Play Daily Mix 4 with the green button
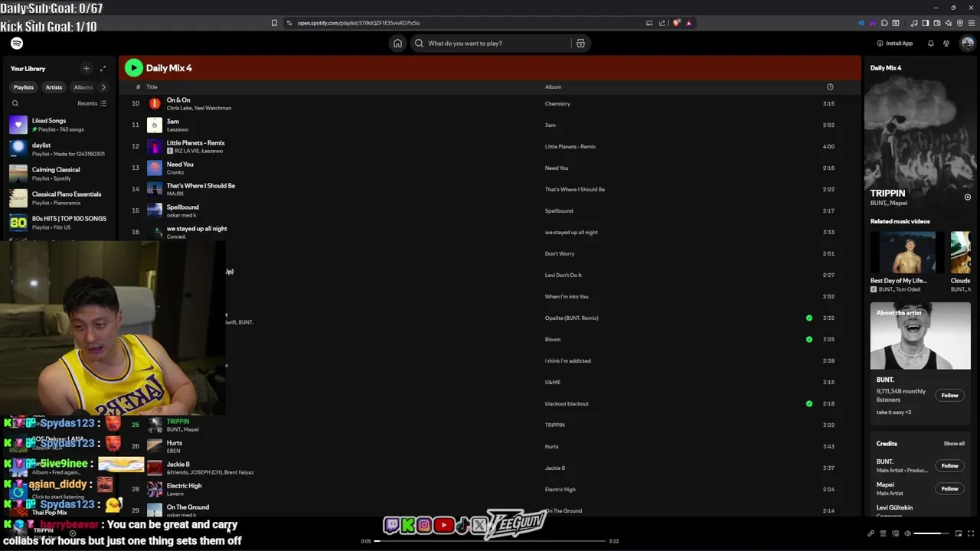The width and height of the screenshot is (980, 551). [x=134, y=68]
